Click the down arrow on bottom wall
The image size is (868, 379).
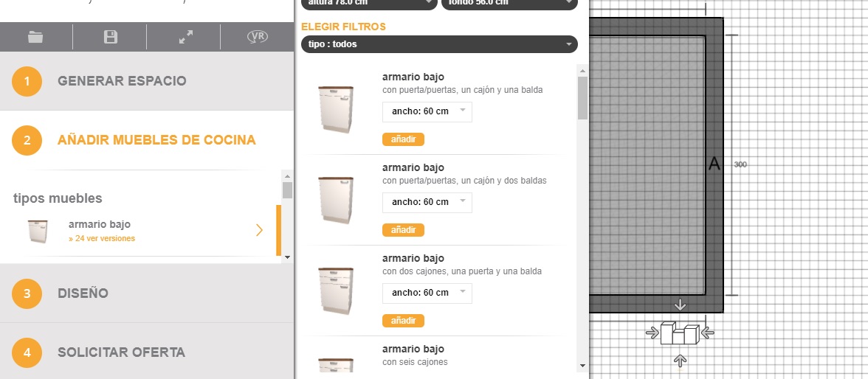[681, 305]
